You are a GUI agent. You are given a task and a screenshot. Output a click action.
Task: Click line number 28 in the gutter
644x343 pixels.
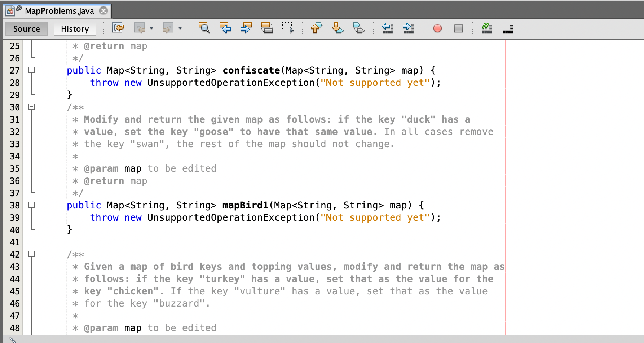[x=15, y=83]
